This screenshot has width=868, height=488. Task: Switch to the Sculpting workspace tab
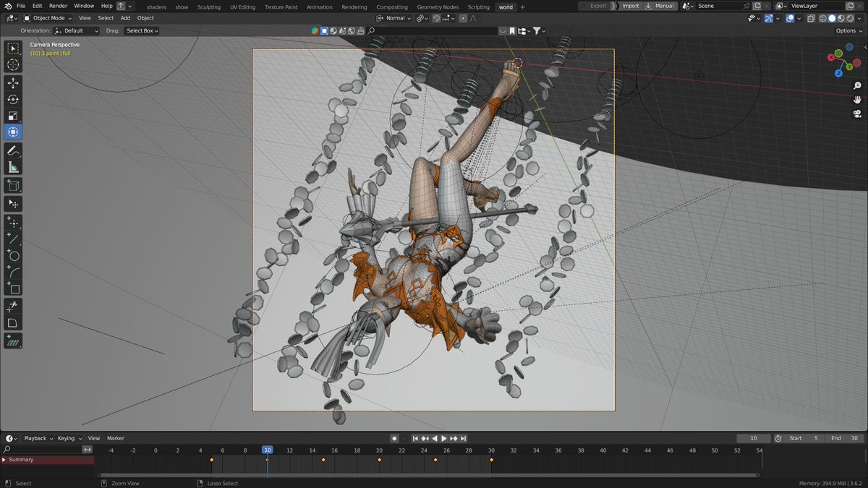point(209,7)
